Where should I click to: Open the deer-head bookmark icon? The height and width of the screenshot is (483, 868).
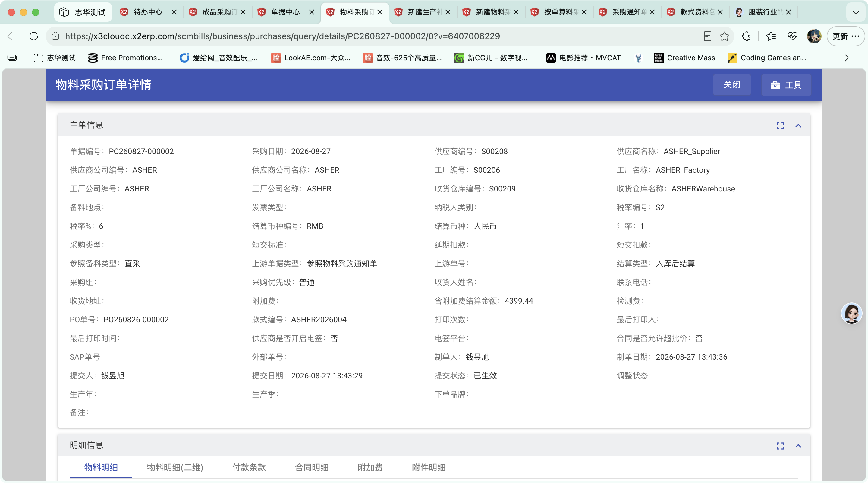(x=638, y=58)
